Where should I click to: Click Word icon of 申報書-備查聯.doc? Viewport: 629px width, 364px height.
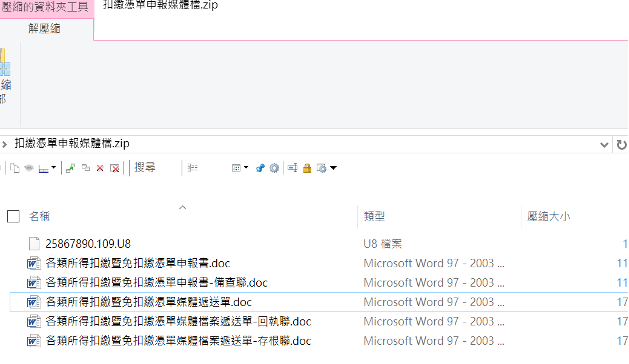point(34,283)
